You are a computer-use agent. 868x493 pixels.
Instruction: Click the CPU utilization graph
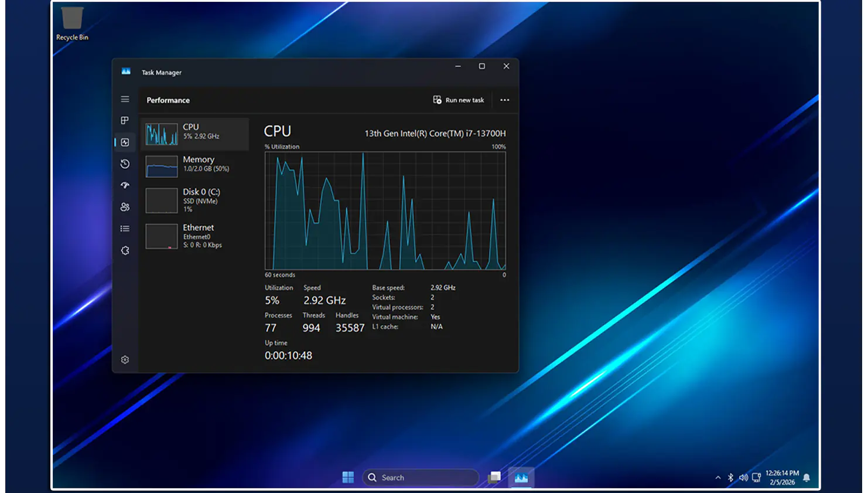coord(385,211)
